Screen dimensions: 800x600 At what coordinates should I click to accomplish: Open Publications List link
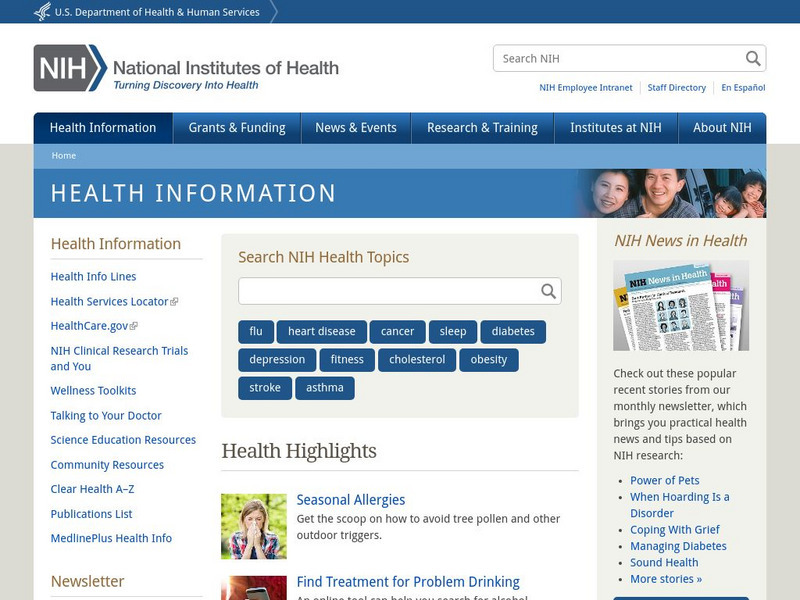91,514
